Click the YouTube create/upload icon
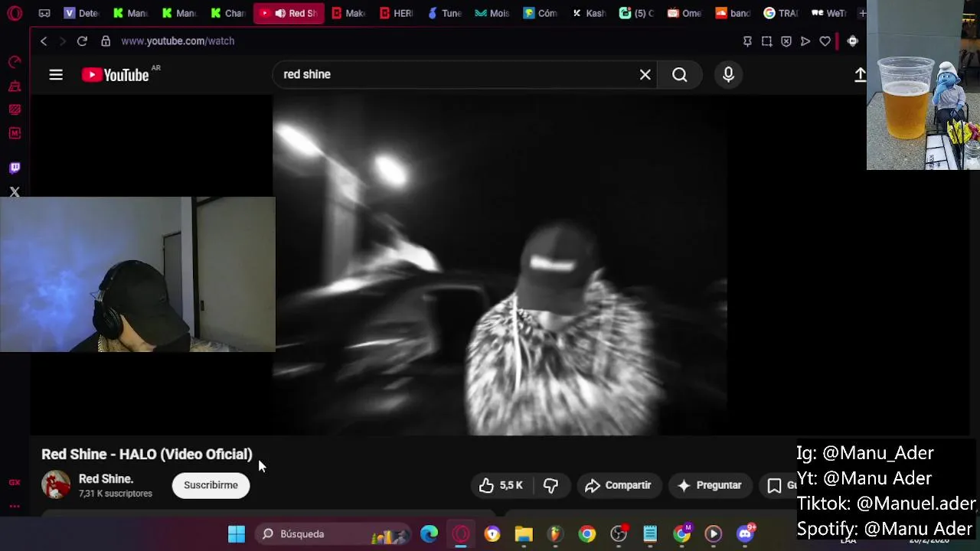Screen dimensions: 980x551 pyautogui.click(x=860, y=74)
